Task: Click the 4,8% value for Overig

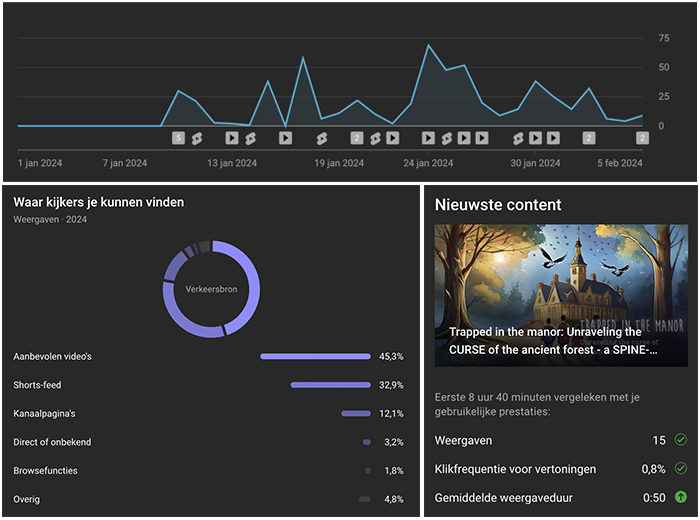Action: click(x=394, y=499)
